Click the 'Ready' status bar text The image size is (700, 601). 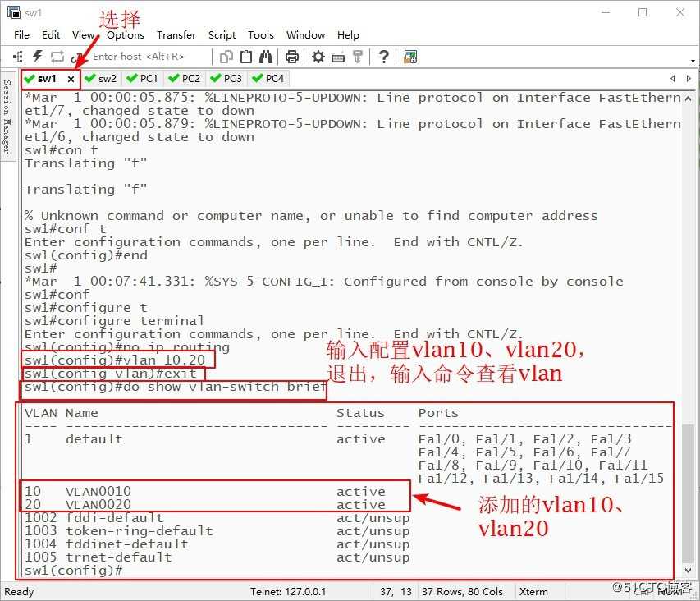[x=19, y=592]
